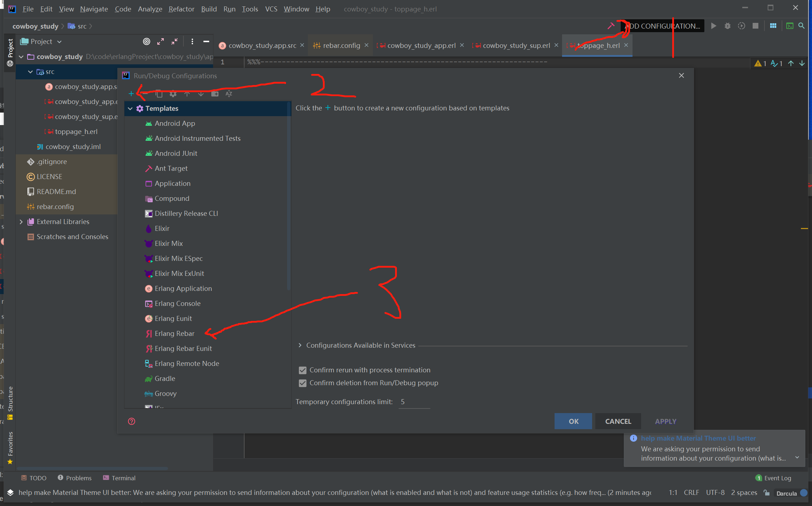Click the wrench Edit Templates icon in dialog toolbar
812x506 pixels.
click(173, 94)
